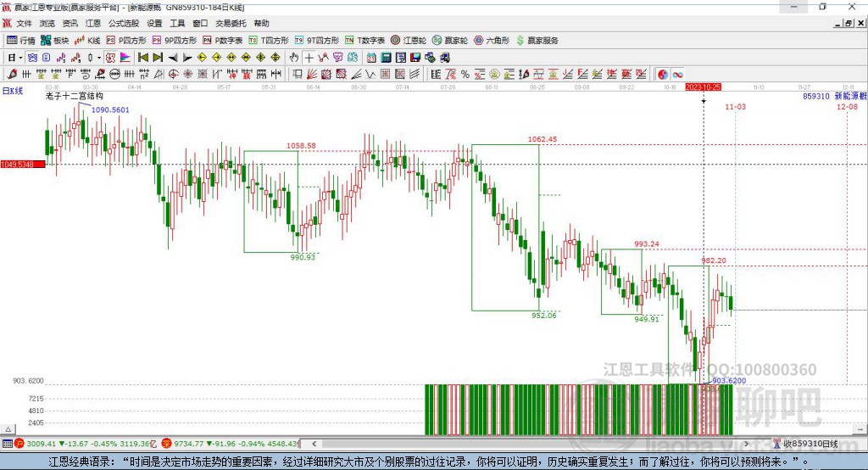
Task: Open the calendar 21 icon
Action: (371, 58)
